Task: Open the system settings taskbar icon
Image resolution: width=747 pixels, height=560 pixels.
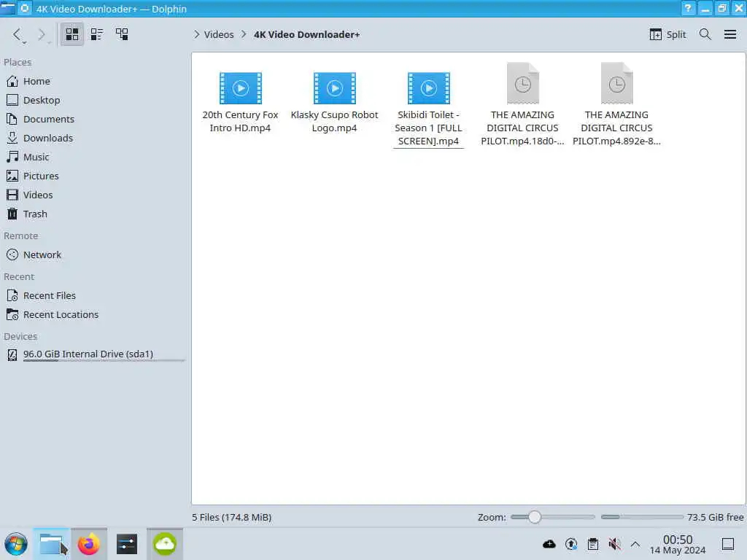Action: [127, 544]
